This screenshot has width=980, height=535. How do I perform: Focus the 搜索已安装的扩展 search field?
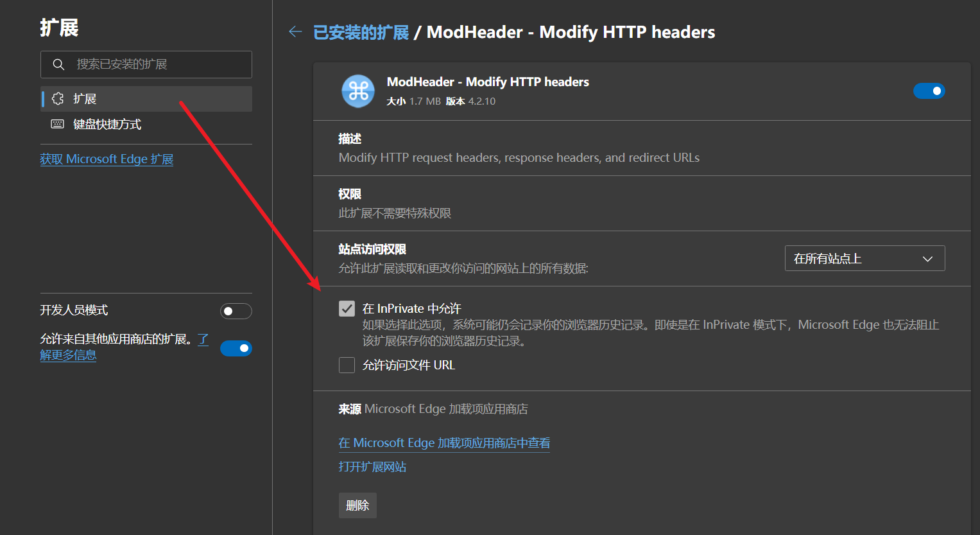[146, 64]
